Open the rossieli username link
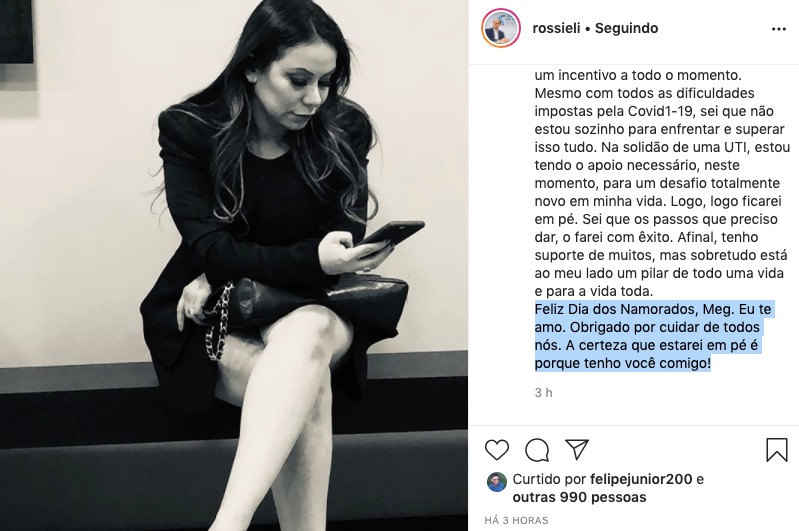The height and width of the screenshot is (531, 799). pyautogui.click(x=556, y=28)
